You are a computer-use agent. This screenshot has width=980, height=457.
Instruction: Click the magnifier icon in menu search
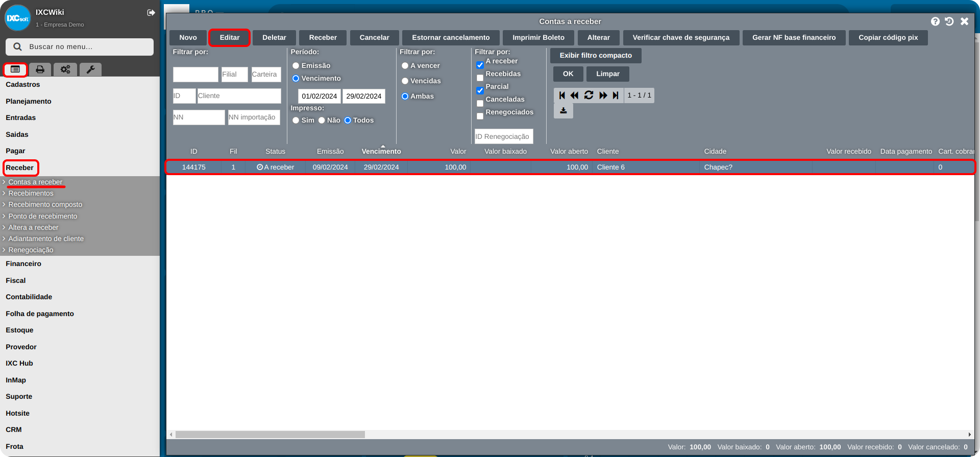click(17, 46)
